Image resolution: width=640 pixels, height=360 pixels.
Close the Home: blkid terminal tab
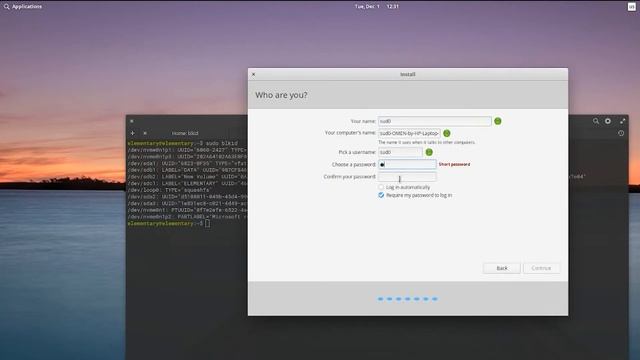click(145, 133)
